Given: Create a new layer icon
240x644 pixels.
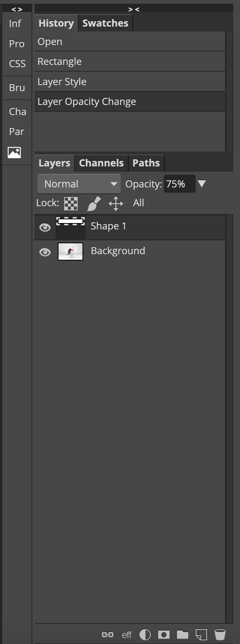Looking at the screenshot, I should pyautogui.click(x=201, y=634).
